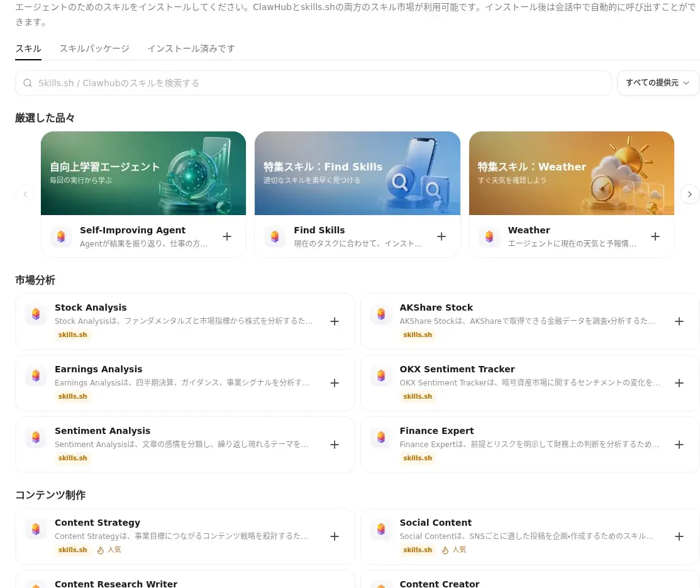700x588 pixels.
Task: Open the Content Creator skill title
Action: pos(439,584)
